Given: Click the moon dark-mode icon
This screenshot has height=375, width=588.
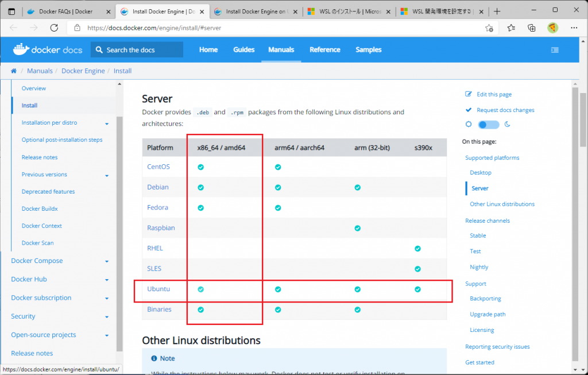Looking at the screenshot, I should [x=508, y=124].
